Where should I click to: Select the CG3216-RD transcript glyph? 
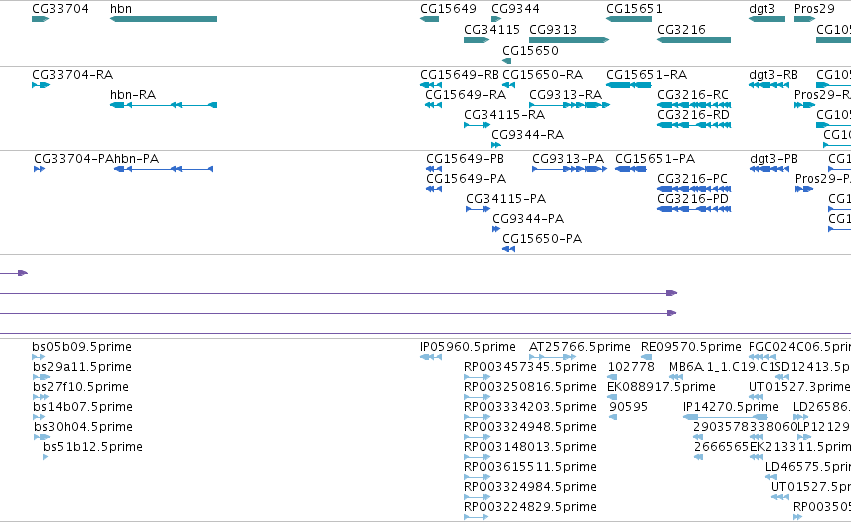(x=694, y=125)
